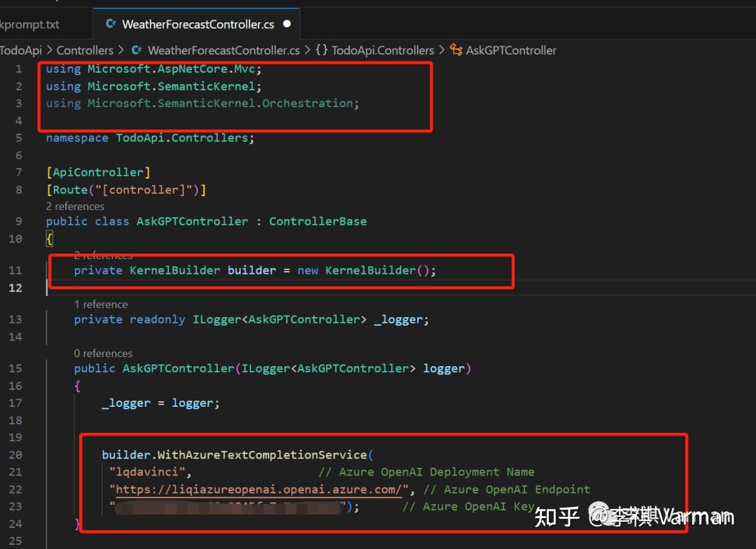This screenshot has width=756, height=549.
Task: Click the C# icon in the breadcrumb
Action: pyautogui.click(x=136, y=50)
